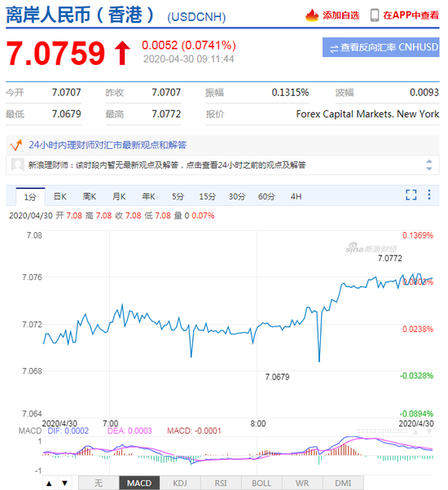448x490 pixels.
Task: Click the advisor avatar placeholder
Action: pos(17,164)
